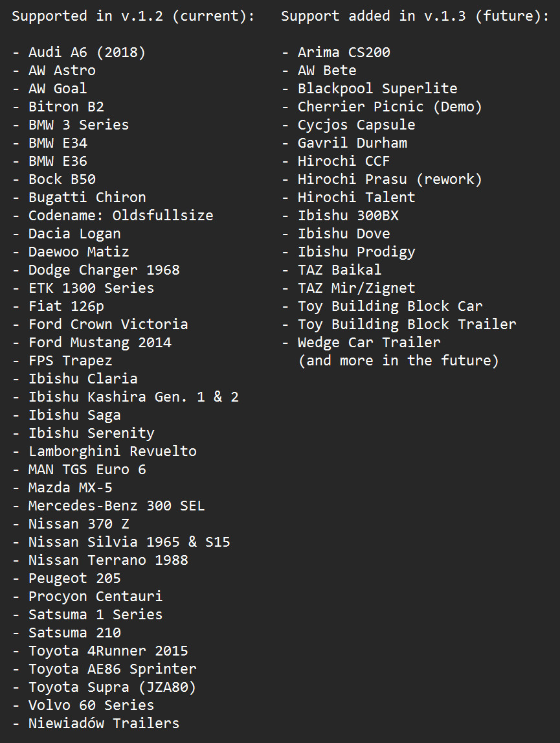
Task: Click the 'Support added in v.1.3 (future):' heading
Action: pyautogui.click(x=415, y=16)
